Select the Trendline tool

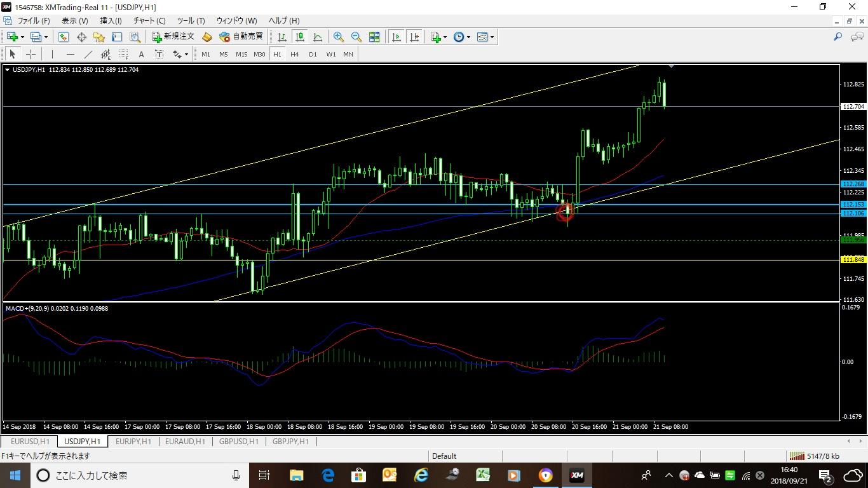[x=88, y=54]
